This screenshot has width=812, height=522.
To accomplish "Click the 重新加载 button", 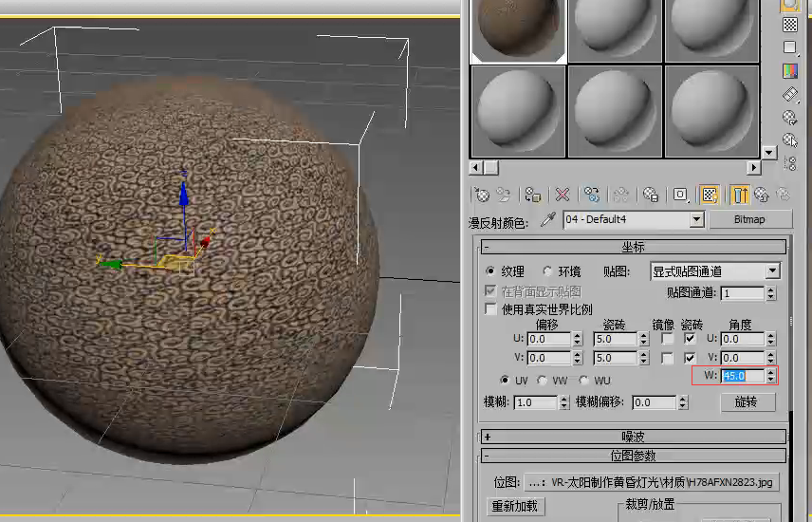I will coord(515,506).
